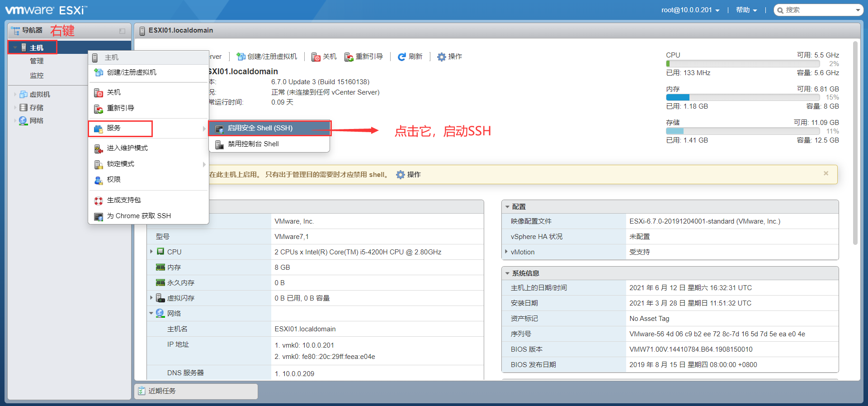
Task: Click the 内存 hardware row icon
Action: click(x=160, y=267)
